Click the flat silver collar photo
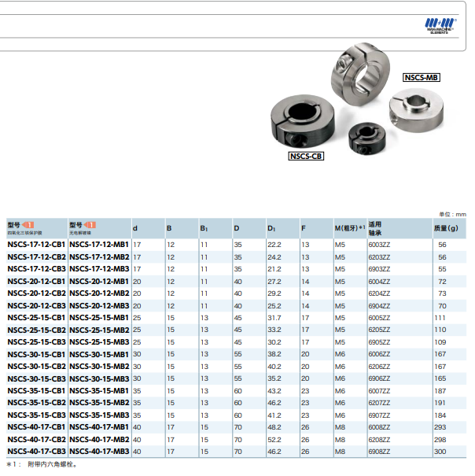Viewport: 475px width, 476px height. pos(417,110)
